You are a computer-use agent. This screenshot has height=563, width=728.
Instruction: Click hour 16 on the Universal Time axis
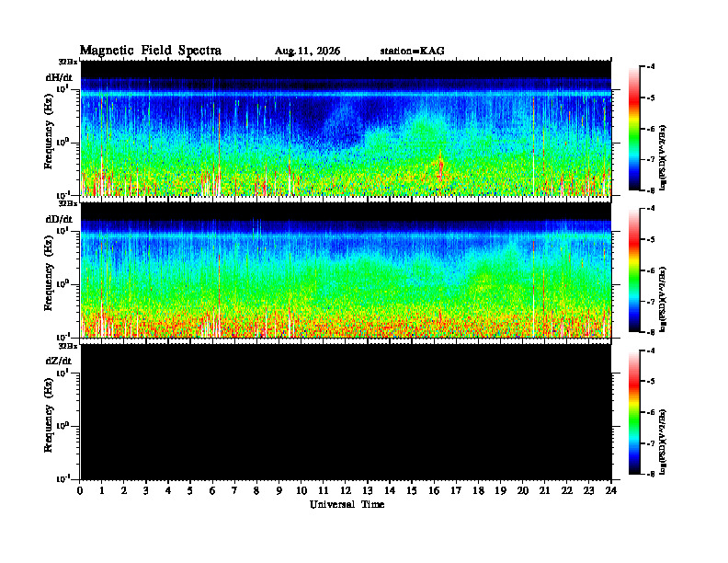(x=434, y=491)
